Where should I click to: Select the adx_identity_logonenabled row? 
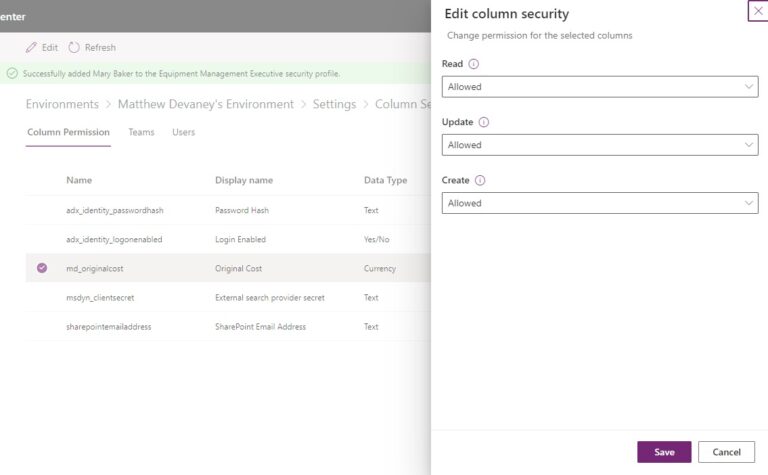tap(228, 239)
